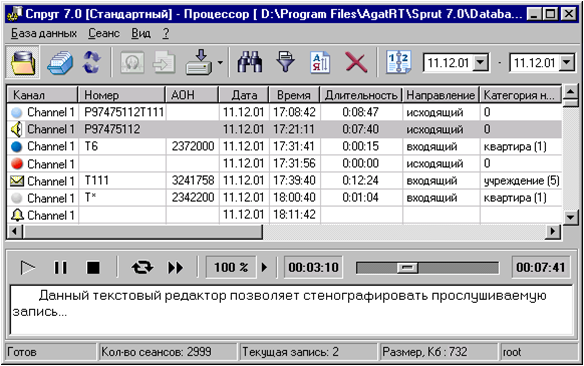Image resolution: width=584 pixels, height=366 pixels.
Task: Open the end date 11.12.01 dropdown
Action: [567, 63]
